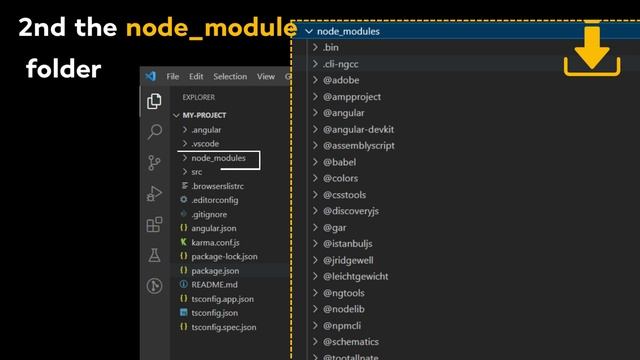
Task: Open the Extensions icon
Action: tap(154, 224)
